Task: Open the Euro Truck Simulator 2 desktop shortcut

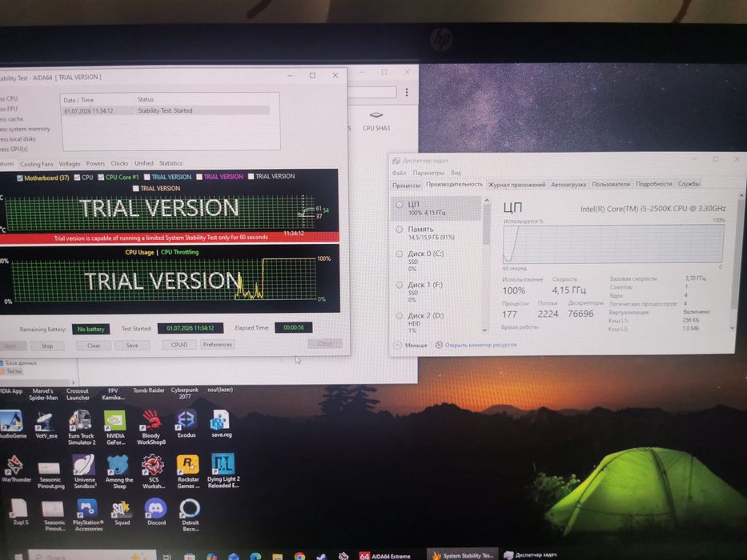Action: [81, 427]
